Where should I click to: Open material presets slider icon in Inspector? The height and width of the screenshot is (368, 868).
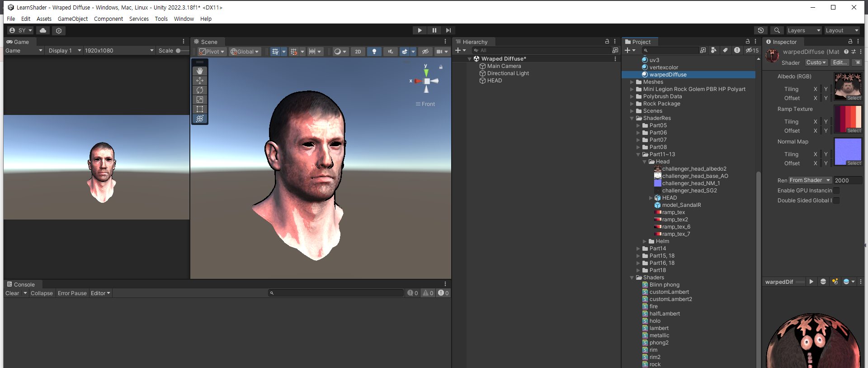(x=854, y=52)
